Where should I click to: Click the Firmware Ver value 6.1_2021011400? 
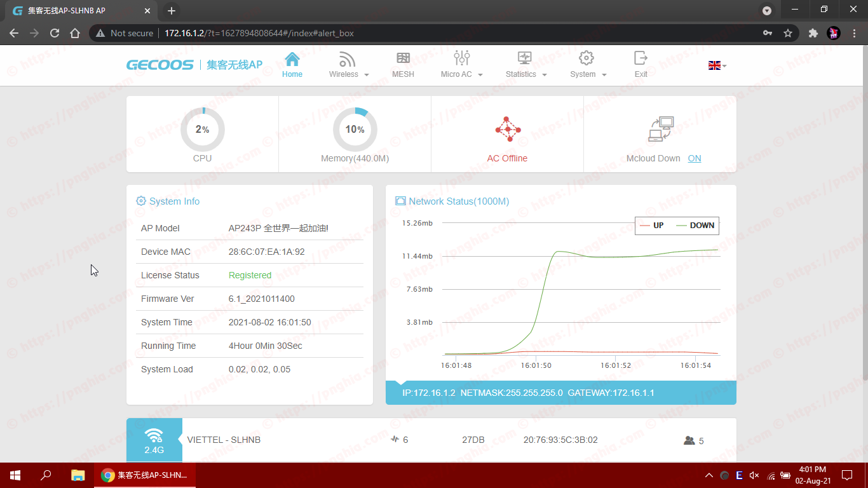point(261,299)
